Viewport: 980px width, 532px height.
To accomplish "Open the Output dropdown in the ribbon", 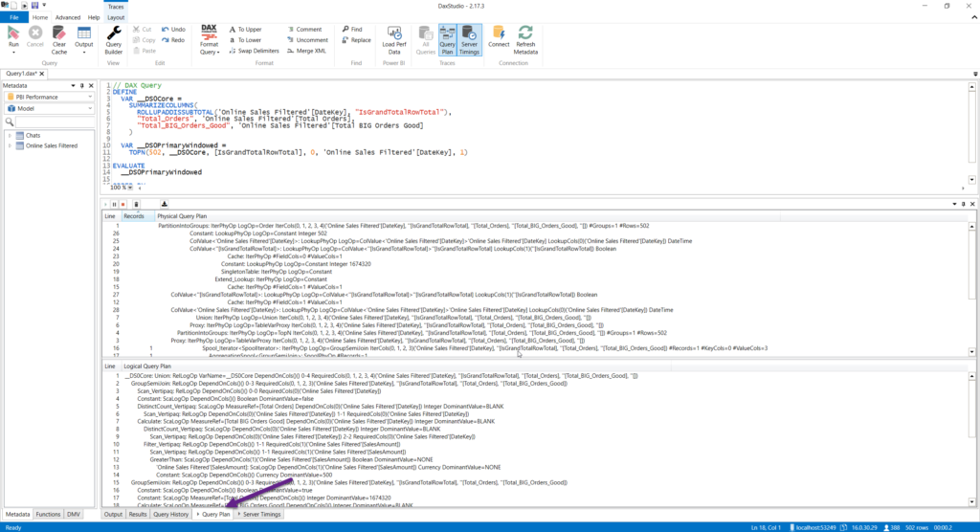I will 84,52.
